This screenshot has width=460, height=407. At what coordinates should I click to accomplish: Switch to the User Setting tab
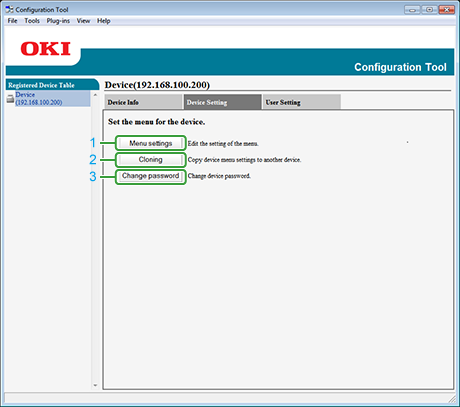(302, 102)
